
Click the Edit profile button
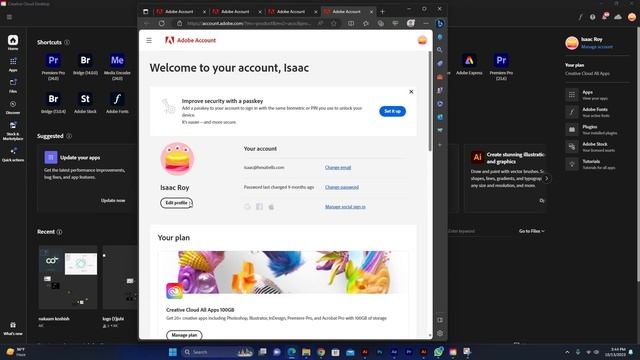click(176, 203)
